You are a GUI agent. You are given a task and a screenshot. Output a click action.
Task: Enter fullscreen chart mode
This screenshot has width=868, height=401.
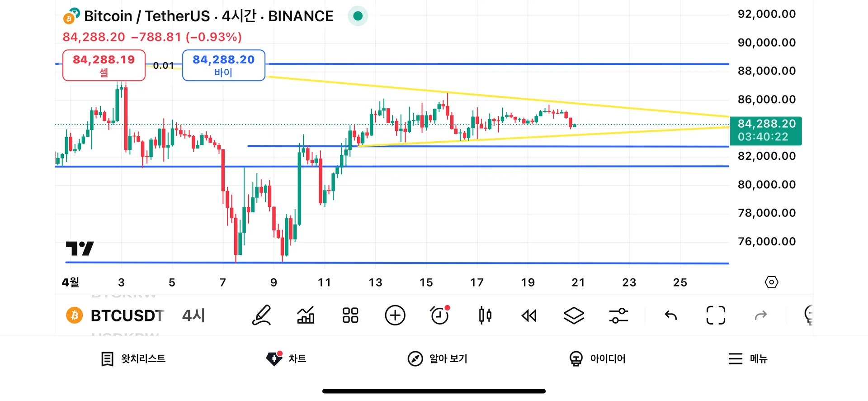tap(716, 315)
